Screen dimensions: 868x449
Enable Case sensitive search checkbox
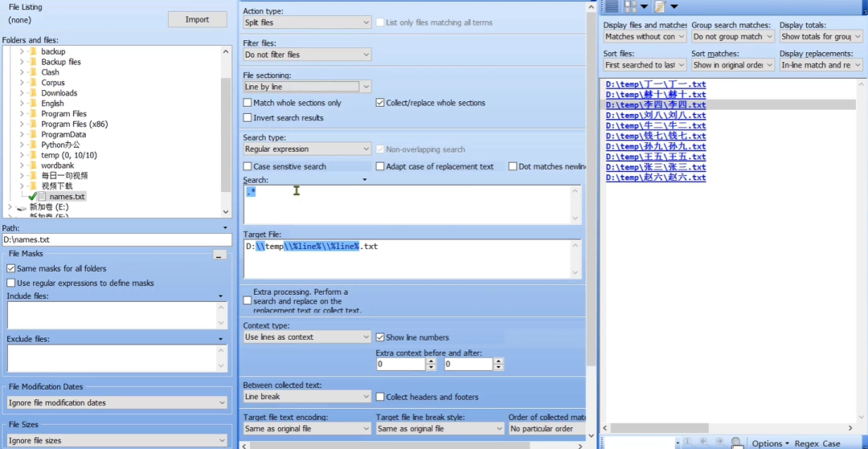tap(248, 166)
